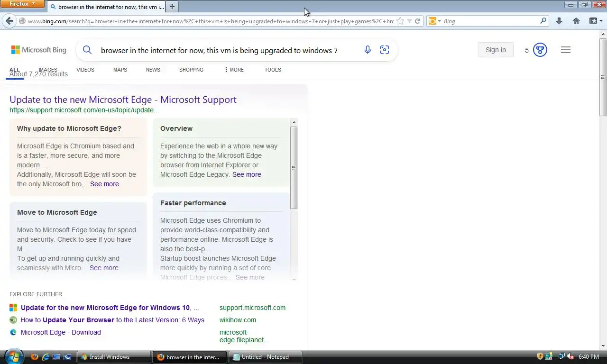The width and height of the screenshot is (607, 364).
Task: Click the Firefox back arrow button
Action: (x=9, y=21)
